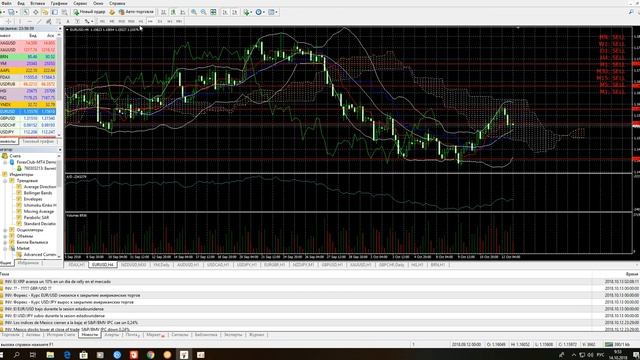Open Chrome from the taskbar
640x360 pixels.
click(x=151, y=355)
